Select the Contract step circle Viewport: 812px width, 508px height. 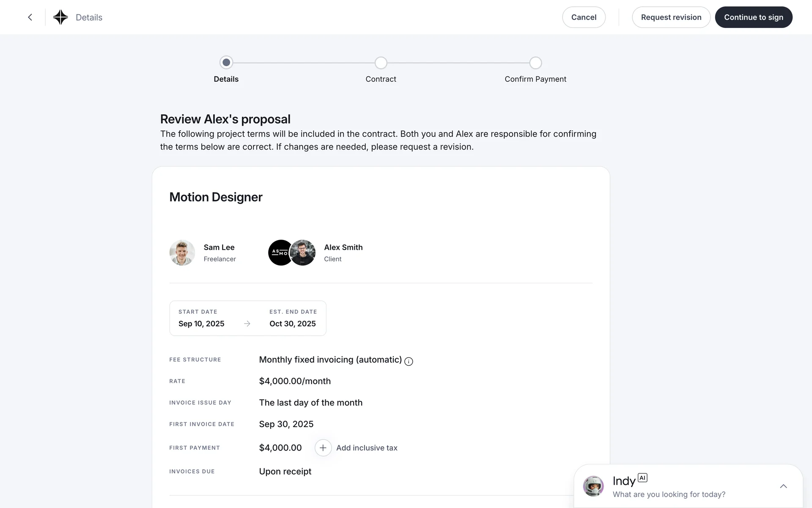point(381,63)
